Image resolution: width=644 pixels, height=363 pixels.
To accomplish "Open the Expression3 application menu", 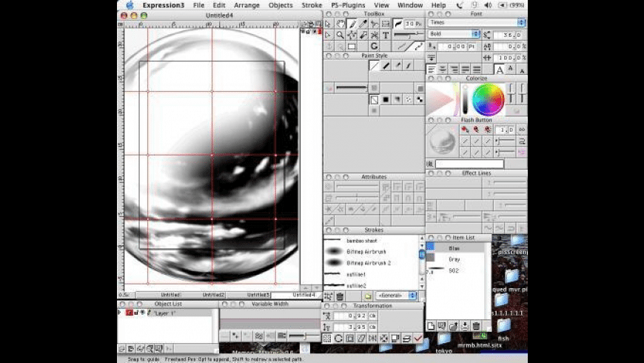I will tap(164, 5).
